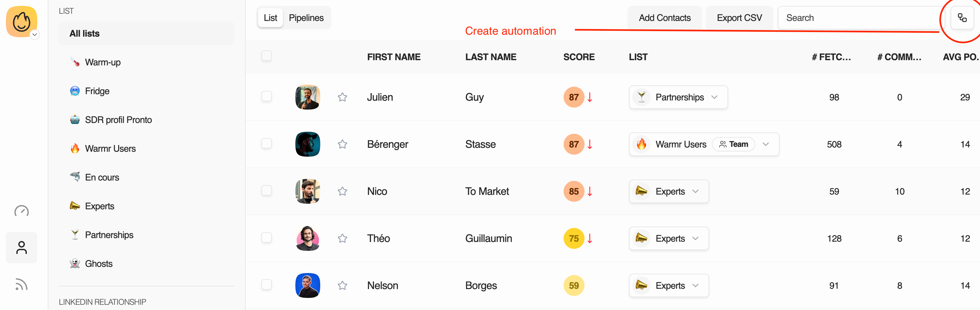Viewport: 980px width, 310px height.
Task: Select the checkbox for Théo Guillaumin row
Action: coord(267,238)
